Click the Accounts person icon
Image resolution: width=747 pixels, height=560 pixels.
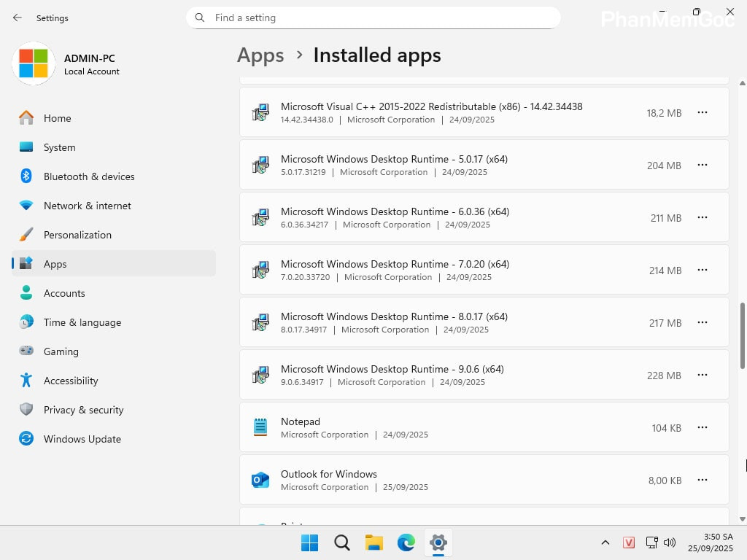[x=26, y=292]
